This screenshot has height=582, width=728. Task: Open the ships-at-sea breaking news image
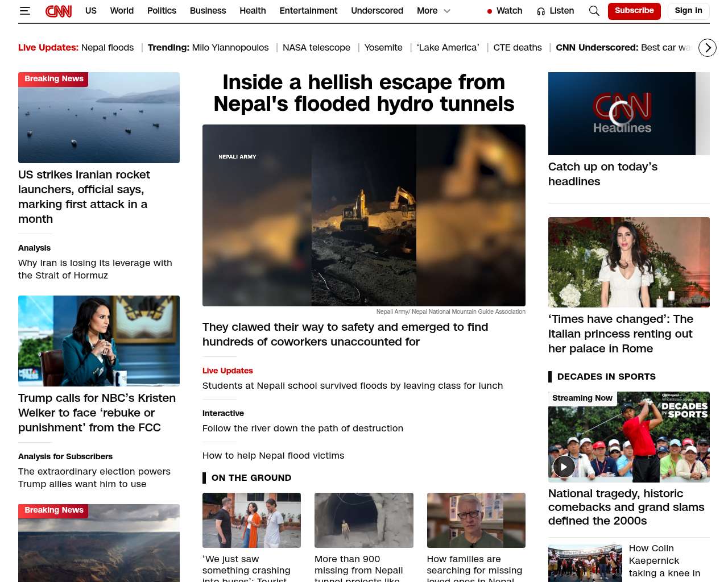(x=99, y=118)
